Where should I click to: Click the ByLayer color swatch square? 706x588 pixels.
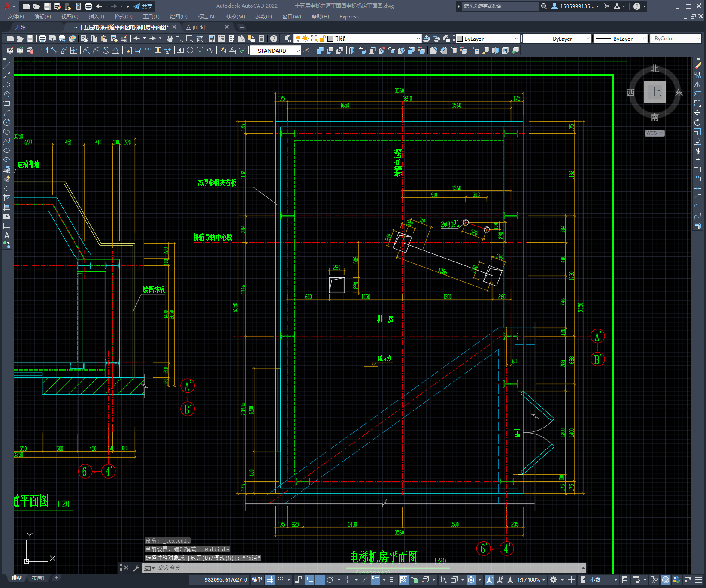[460, 39]
